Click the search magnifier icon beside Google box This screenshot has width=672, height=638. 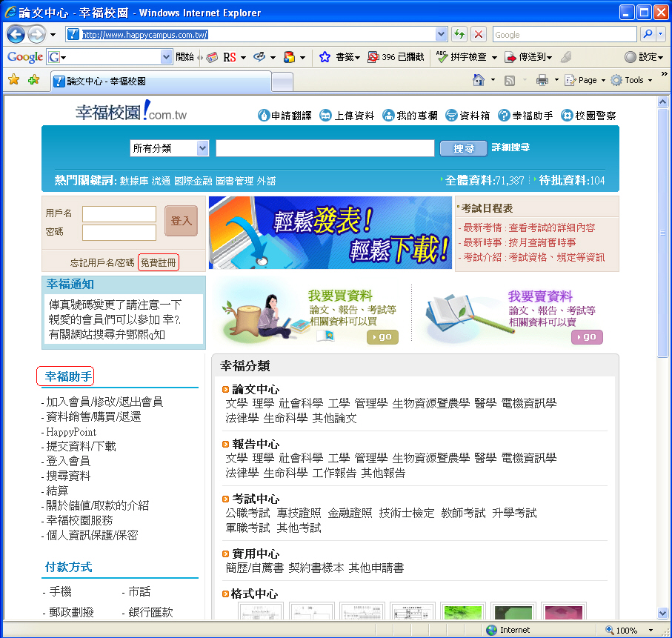coord(648,34)
